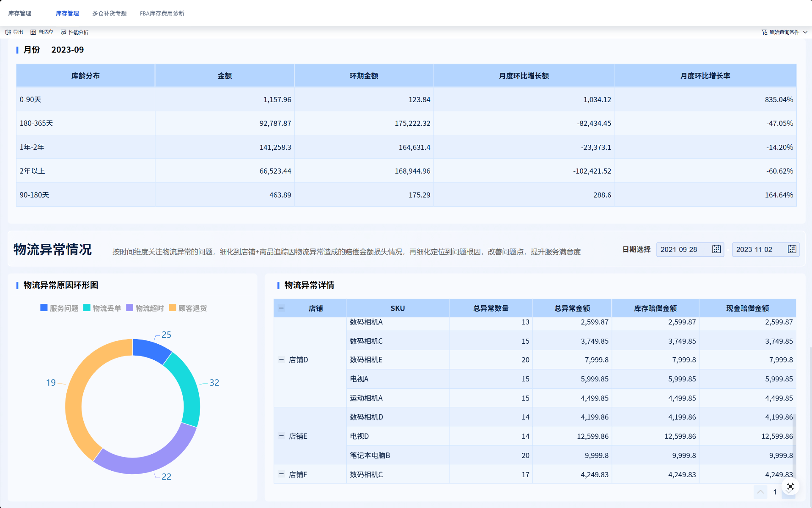The height and width of the screenshot is (508, 812).
Task: Switch to the 多仓补货专题 tab
Action: point(109,13)
